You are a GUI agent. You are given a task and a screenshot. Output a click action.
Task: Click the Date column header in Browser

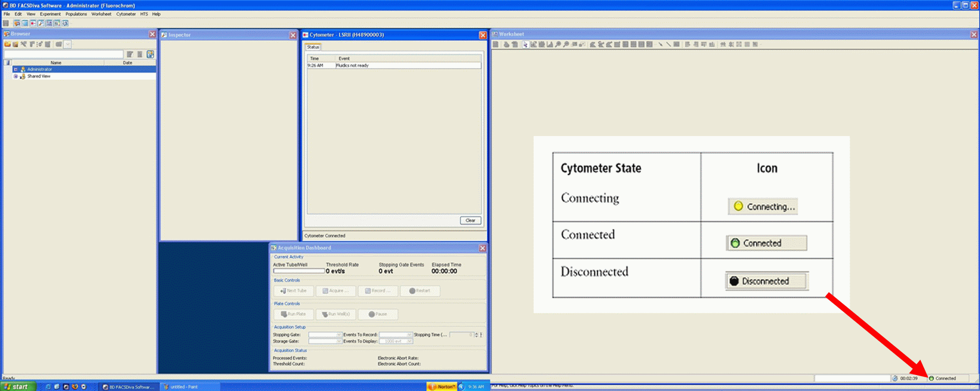128,62
